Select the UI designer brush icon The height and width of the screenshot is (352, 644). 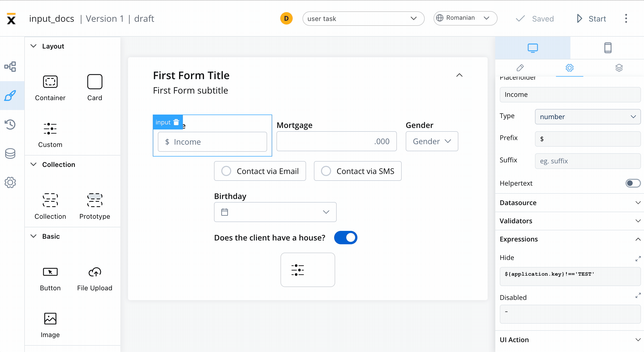[10, 96]
